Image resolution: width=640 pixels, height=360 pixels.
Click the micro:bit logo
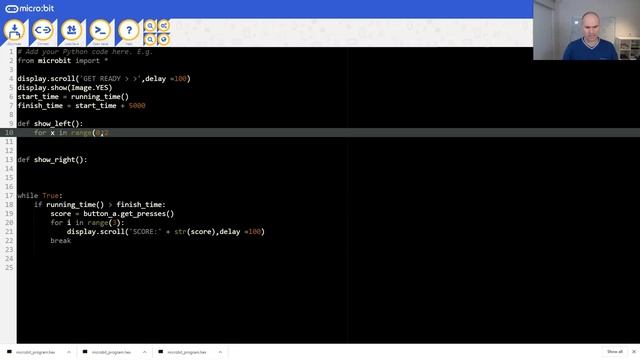pyautogui.click(x=29, y=9)
